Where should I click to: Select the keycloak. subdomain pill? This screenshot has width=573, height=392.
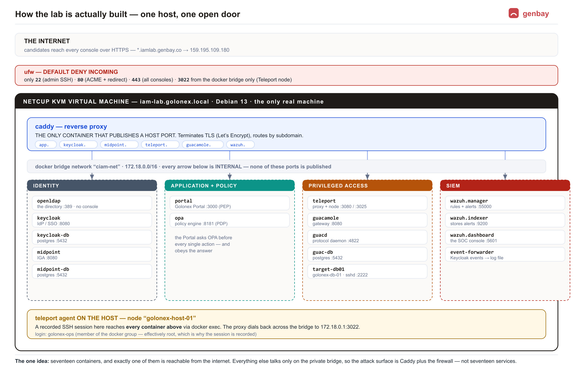(78, 145)
